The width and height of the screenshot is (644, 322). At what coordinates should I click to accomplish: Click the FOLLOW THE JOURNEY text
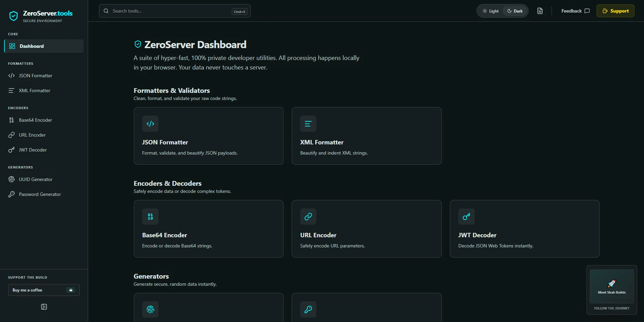tap(612, 308)
